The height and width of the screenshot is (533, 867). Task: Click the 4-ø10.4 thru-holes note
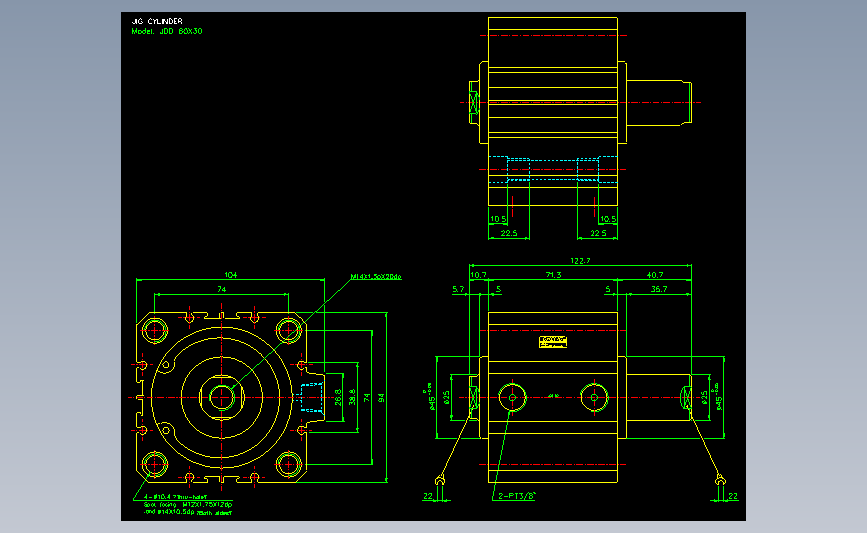(x=175, y=497)
